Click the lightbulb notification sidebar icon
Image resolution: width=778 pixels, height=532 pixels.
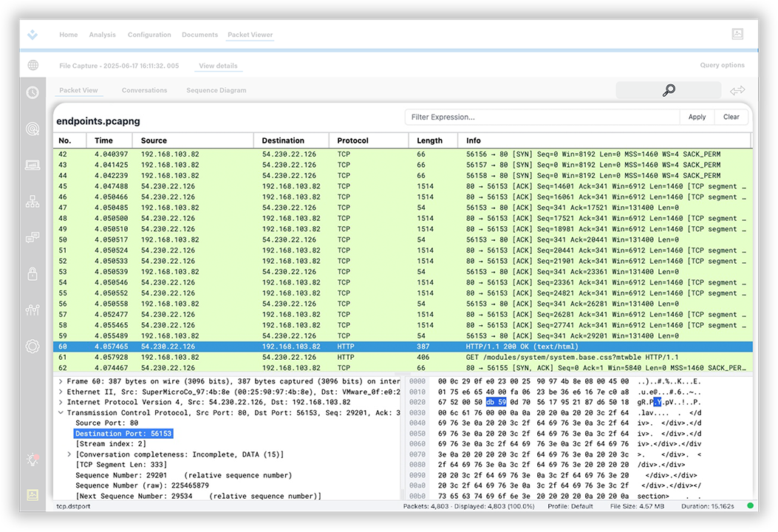[33, 459]
